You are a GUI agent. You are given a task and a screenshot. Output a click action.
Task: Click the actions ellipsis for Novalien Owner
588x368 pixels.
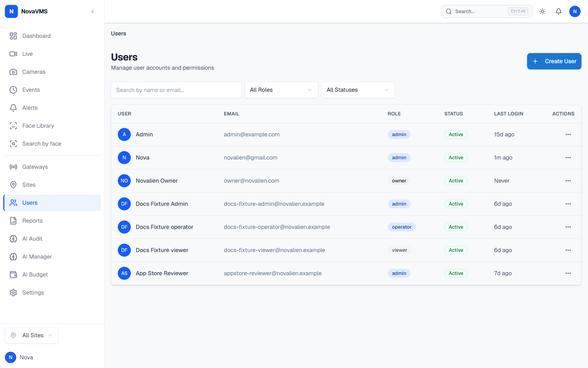tap(568, 181)
